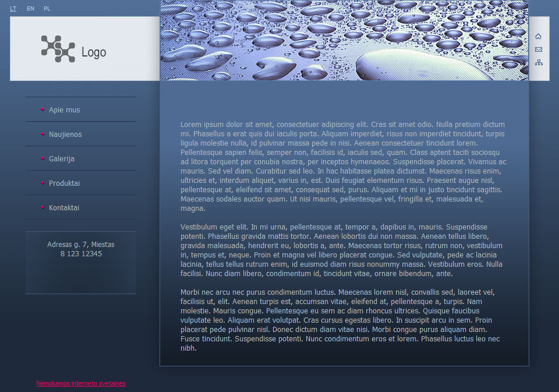
Task: Click the site logo image
Action: coord(73,50)
